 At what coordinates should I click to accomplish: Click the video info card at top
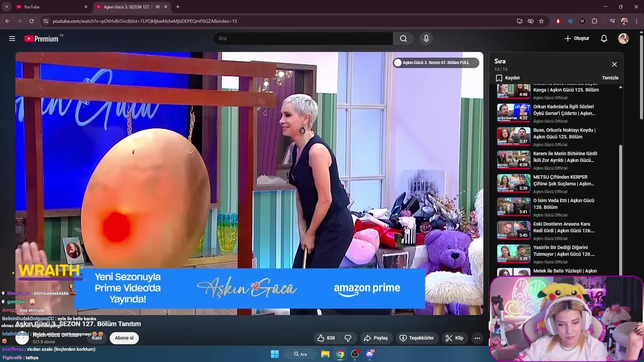coord(436,63)
